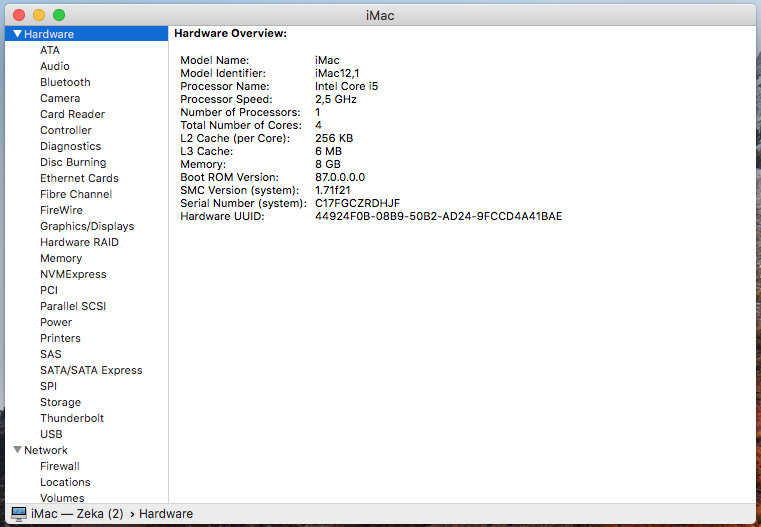Collapse the Hardware disclosure triangle

17,34
